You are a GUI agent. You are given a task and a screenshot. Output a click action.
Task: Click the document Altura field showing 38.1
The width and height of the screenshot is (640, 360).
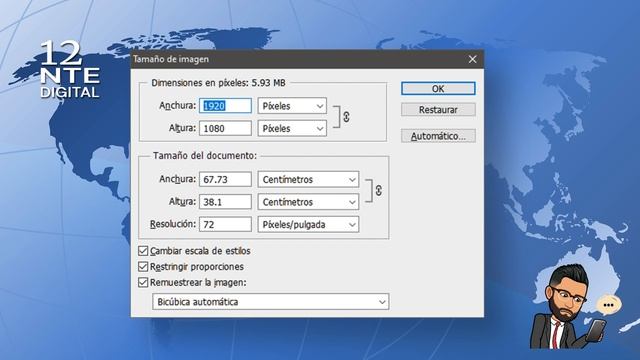[x=225, y=202]
